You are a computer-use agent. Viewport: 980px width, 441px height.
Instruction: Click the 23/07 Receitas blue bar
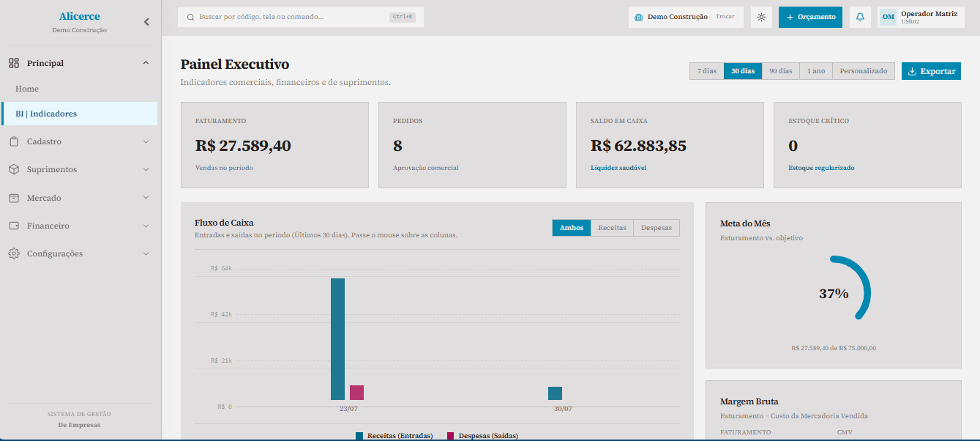click(x=337, y=339)
